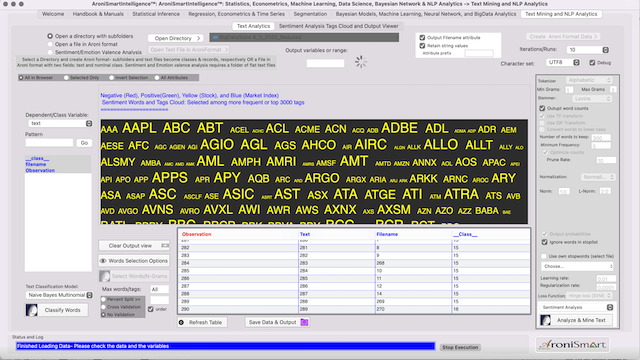Open Text Classification Model dropdown
This screenshot has height=360, width=640.
(x=59, y=295)
